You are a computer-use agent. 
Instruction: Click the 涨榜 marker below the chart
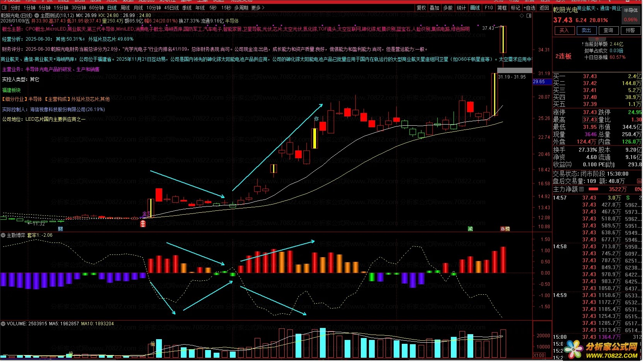pos(505,229)
